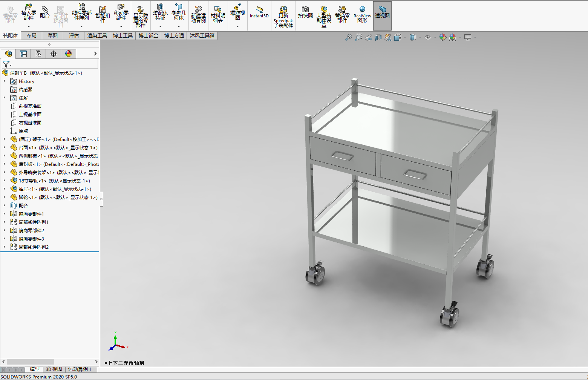Click the 参考几何体 Reference Geometry icon

click(x=179, y=12)
